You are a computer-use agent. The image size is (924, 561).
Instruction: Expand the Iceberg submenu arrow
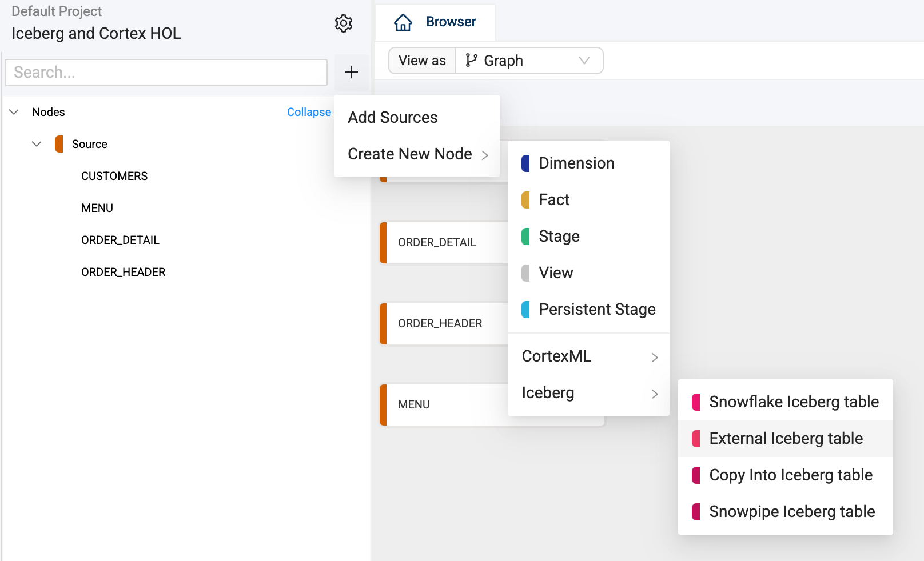coord(655,394)
